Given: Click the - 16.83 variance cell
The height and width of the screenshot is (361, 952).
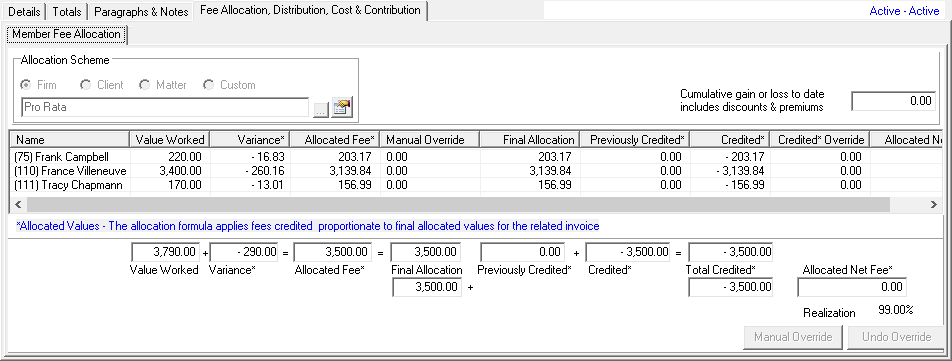Looking at the screenshot, I should [x=250, y=157].
